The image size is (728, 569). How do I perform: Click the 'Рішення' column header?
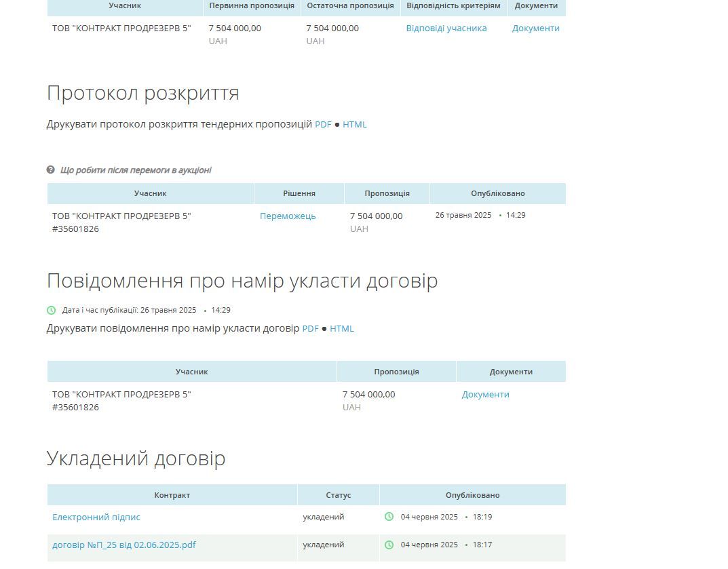tap(299, 194)
